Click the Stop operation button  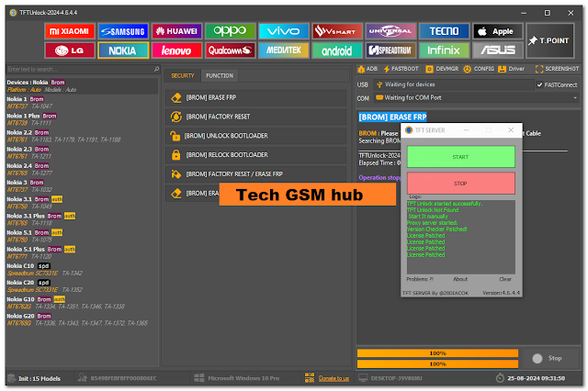pyautogui.click(x=548, y=358)
